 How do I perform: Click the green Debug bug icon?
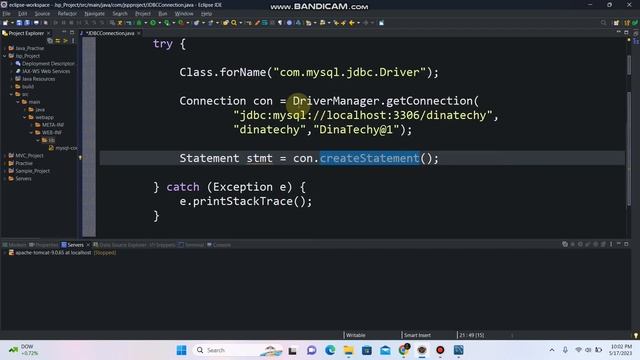pos(139,23)
